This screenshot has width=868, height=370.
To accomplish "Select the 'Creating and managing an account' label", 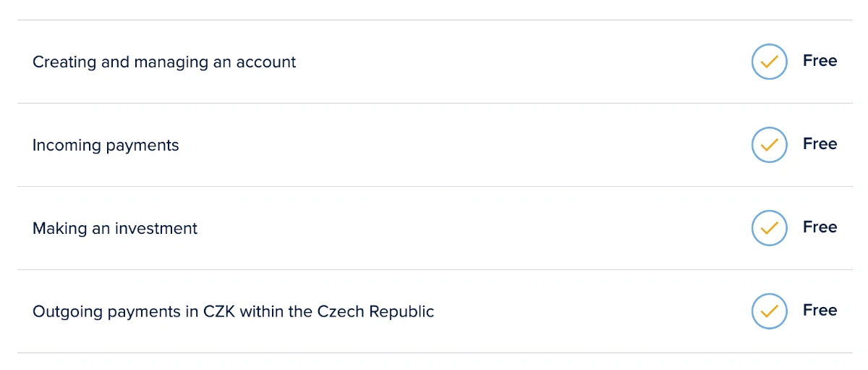I will point(164,62).
